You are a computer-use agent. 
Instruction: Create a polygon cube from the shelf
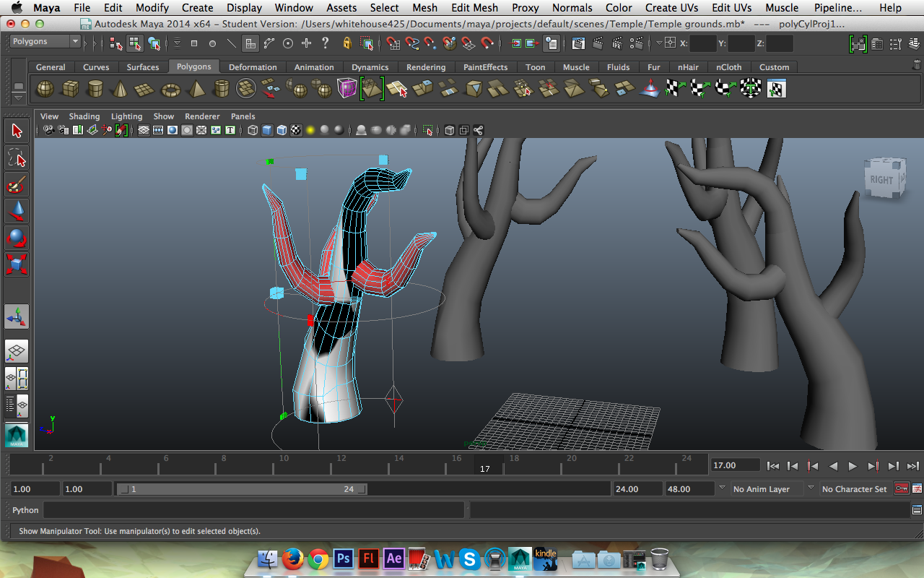pyautogui.click(x=70, y=89)
